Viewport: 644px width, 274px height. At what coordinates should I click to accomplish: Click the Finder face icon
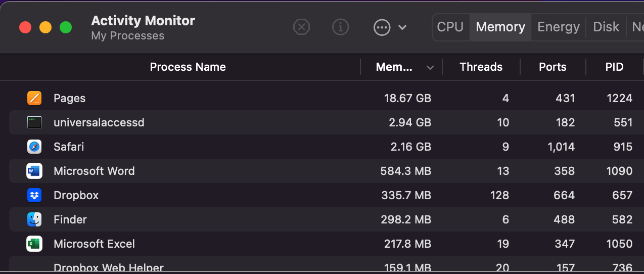[x=34, y=219]
